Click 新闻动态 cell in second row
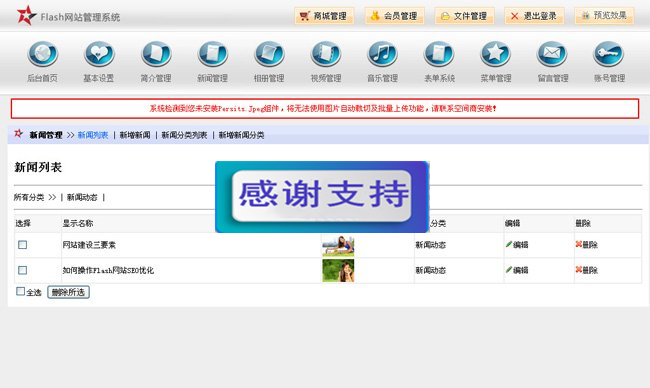The width and height of the screenshot is (650, 388). click(x=431, y=270)
